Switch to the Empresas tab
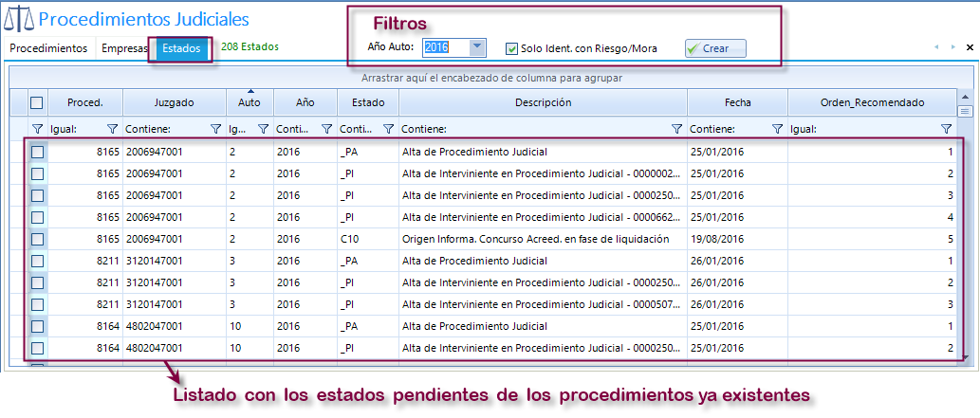The height and width of the screenshot is (418, 980). tap(123, 48)
